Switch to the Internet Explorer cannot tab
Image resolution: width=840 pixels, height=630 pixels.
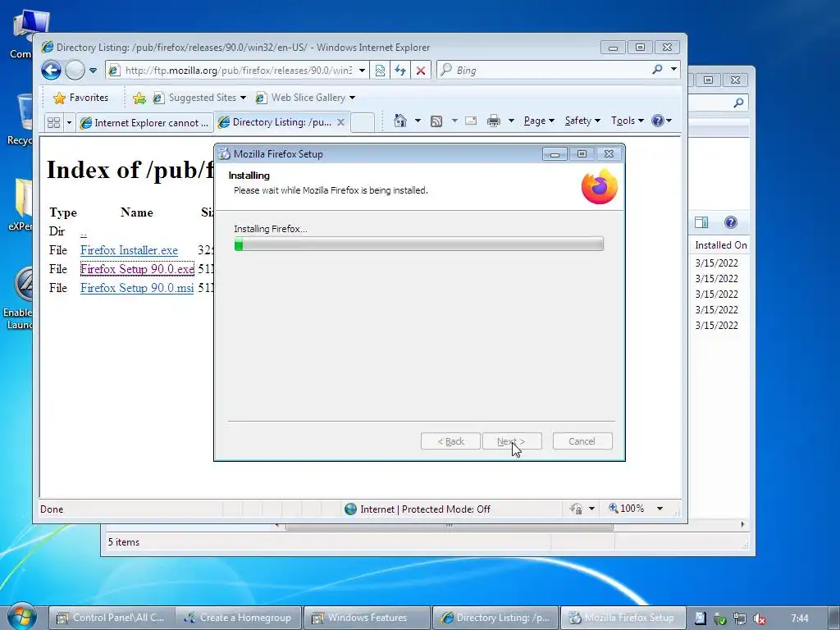click(x=144, y=123)
